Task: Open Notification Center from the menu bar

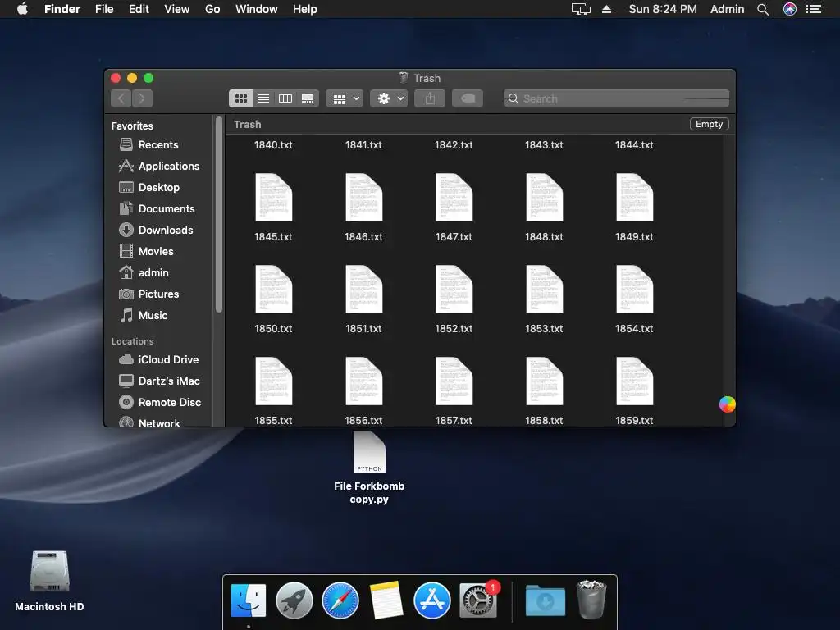Action: coord(814,9)
